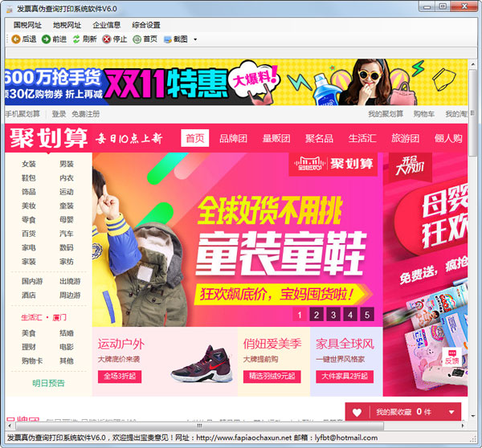The width and height of the screenshot is (482, 448).
Task: Go to carousel slide 2
Action: [317, 315]
